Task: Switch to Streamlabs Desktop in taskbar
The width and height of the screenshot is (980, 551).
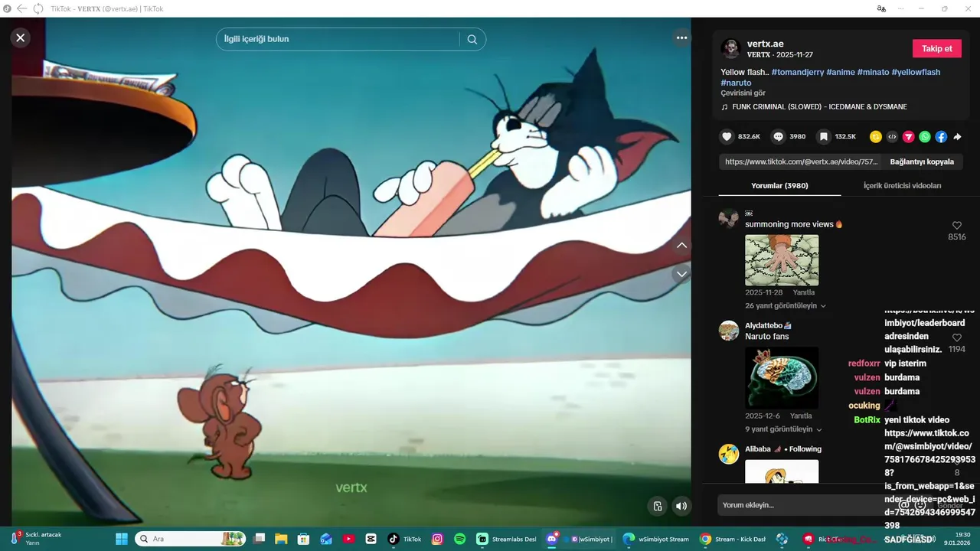Action: click(506, 539)
